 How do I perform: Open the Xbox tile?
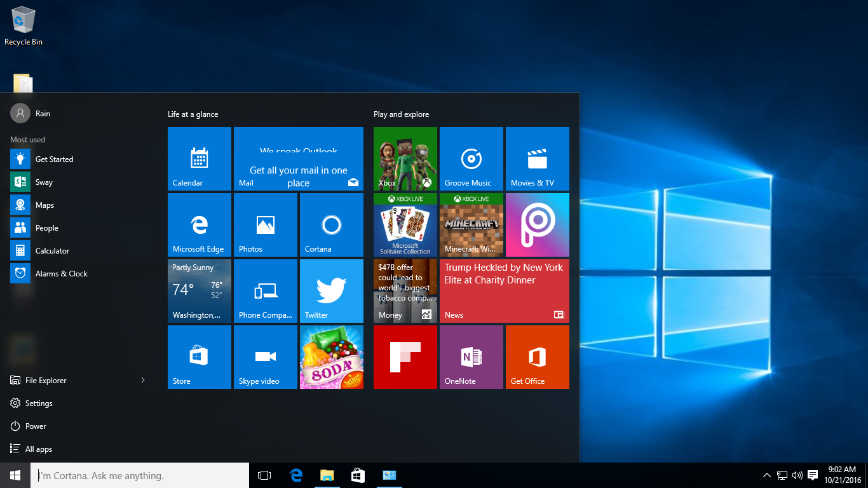(405, 159)
